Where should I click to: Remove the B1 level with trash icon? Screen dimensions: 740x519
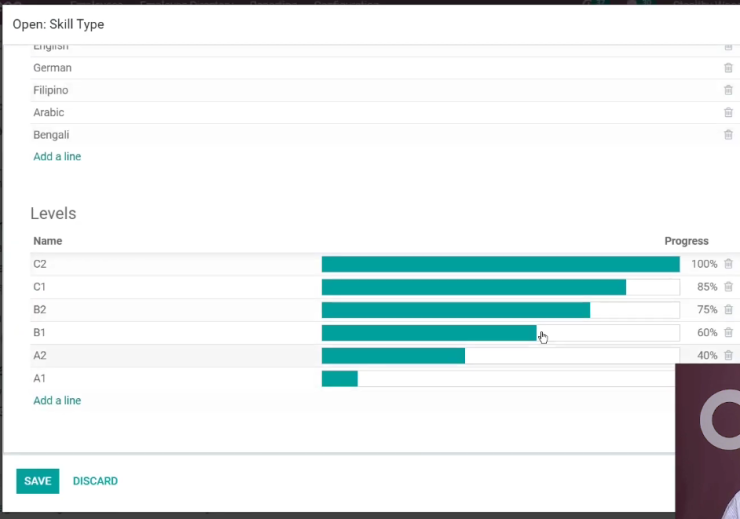pos(728,332)
